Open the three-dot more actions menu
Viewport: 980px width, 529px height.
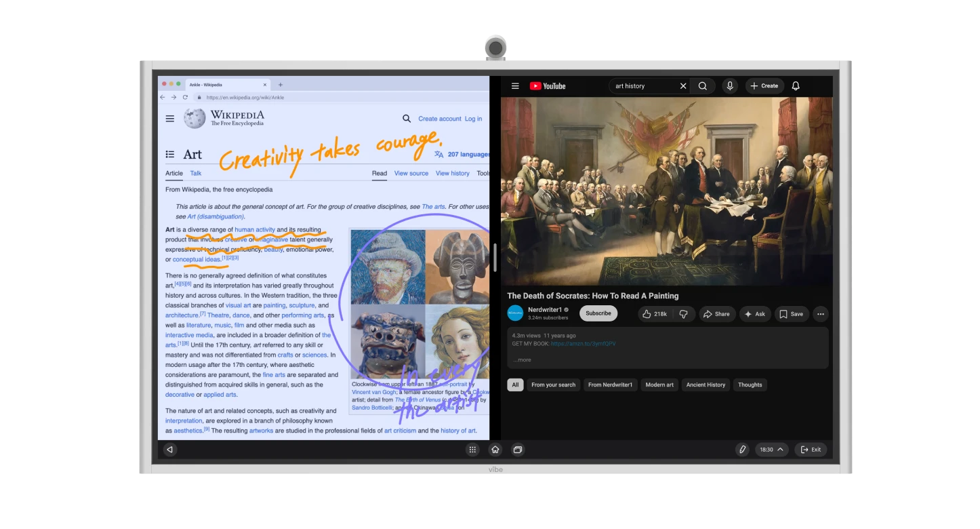[820, 314]
